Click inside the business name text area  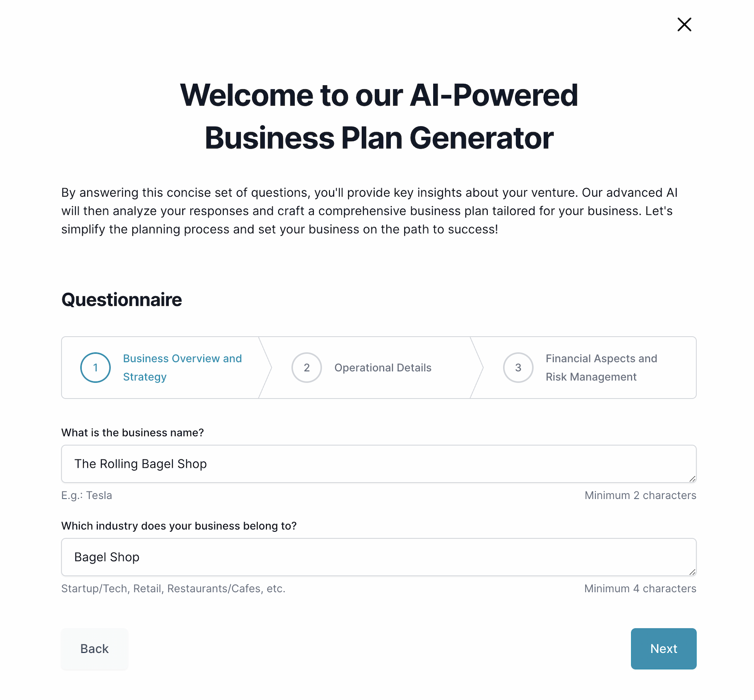click(353, 464)
